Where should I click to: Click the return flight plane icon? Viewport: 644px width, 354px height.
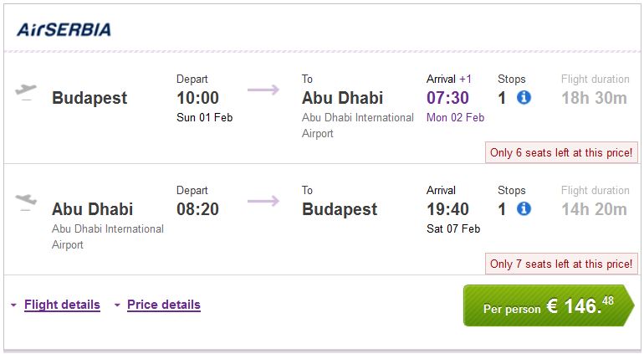(27, 201)
